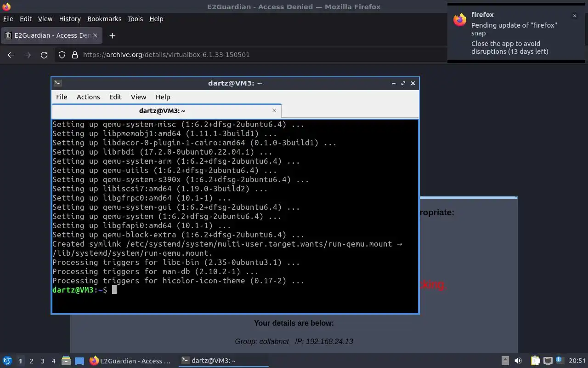588x368 pixels.
Task: Click the Firefox icon in window title bar
Action: pyautogui.click(x=6, y=7)
